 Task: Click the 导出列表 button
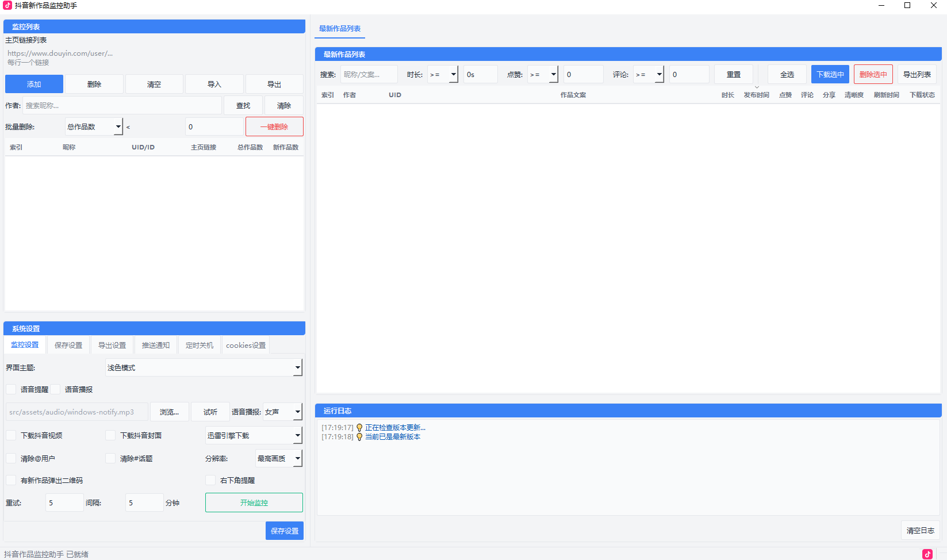pyautogui.click(x=917, y=74)
